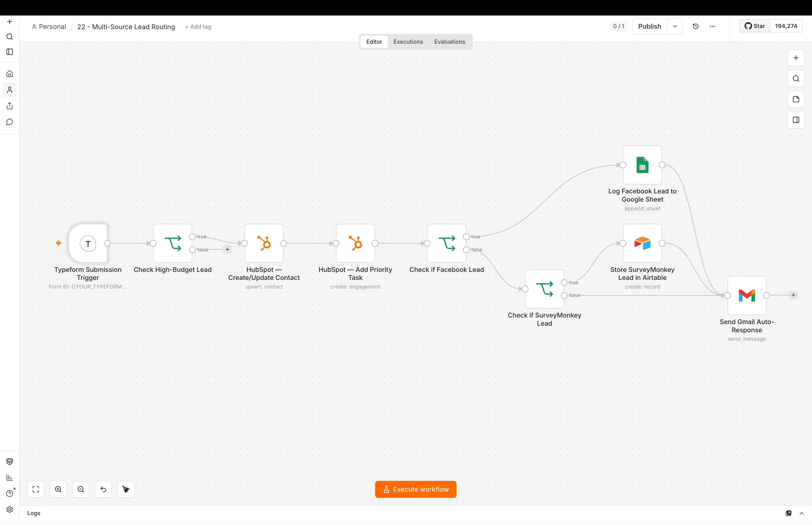Go to Home overview icon
812x525 pixels.
click(10, 74)
